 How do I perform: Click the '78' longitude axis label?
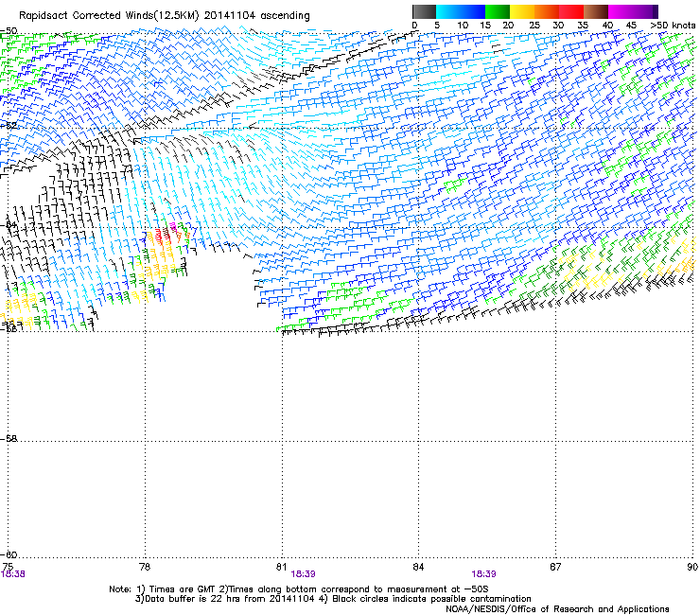click(145, 567)
